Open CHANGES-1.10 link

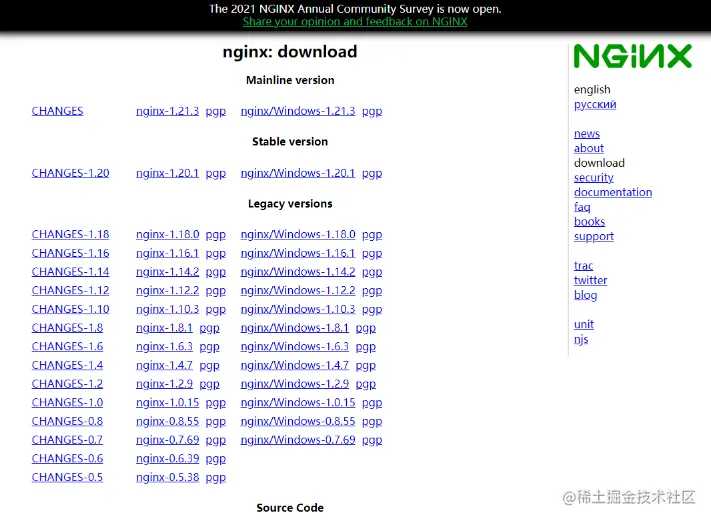(70, 309)
